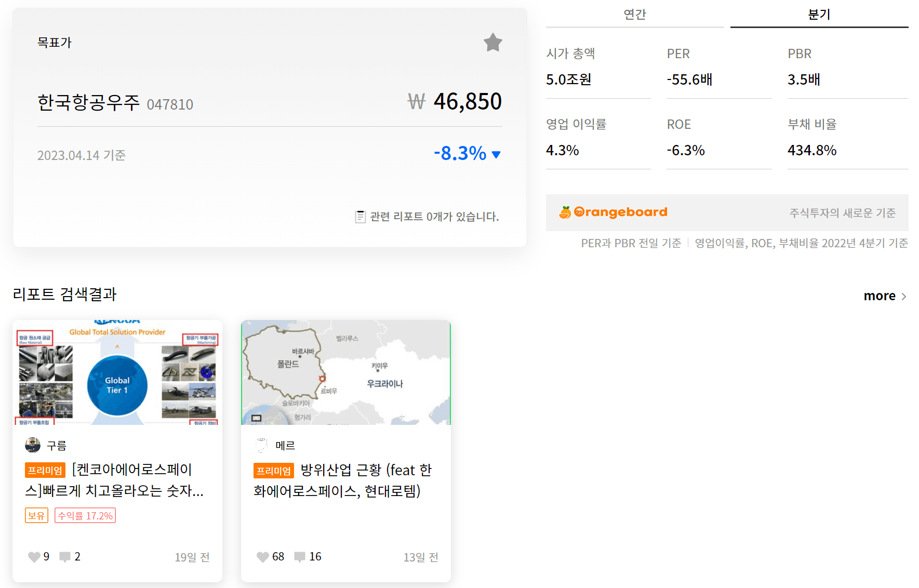The height and width of the screenshot is (588, 919).
Task: Open the 켄코아에어로스페이스 report title
Action: 114,480
